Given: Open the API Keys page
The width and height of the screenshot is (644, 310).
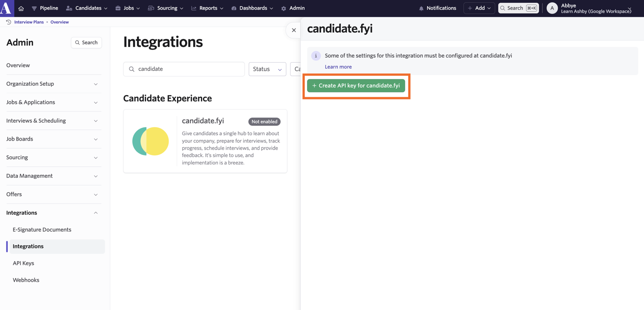Looking at the screenshot, I should [23, 263].
